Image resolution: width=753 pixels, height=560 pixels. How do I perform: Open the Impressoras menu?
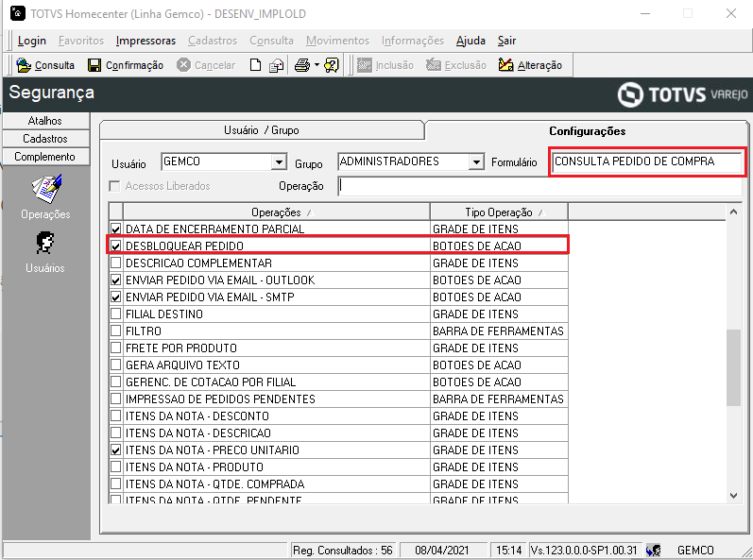coord(145,41)
